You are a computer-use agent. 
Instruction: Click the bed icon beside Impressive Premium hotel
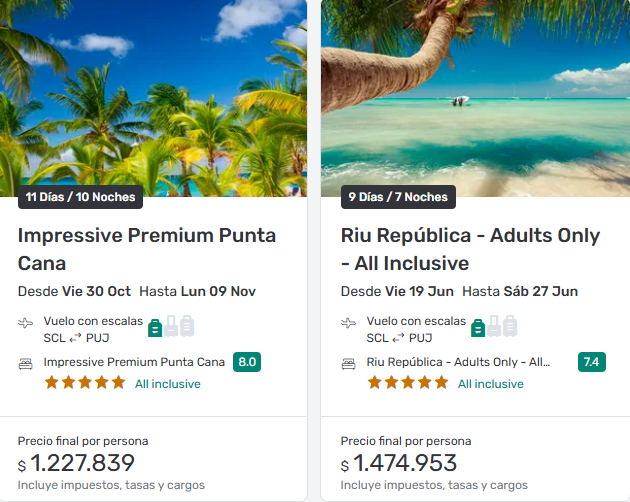pyautogui.click(x=26, y=363)
